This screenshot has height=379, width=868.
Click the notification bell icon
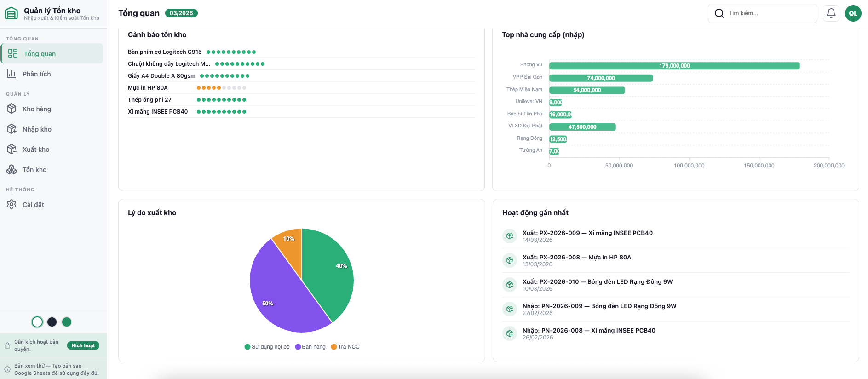831,13
